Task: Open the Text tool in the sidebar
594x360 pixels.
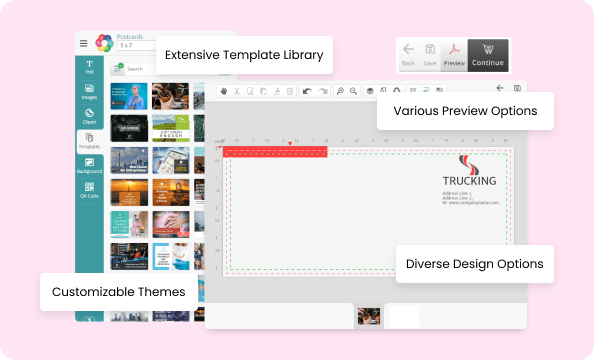Action: [x=89, y=67]
